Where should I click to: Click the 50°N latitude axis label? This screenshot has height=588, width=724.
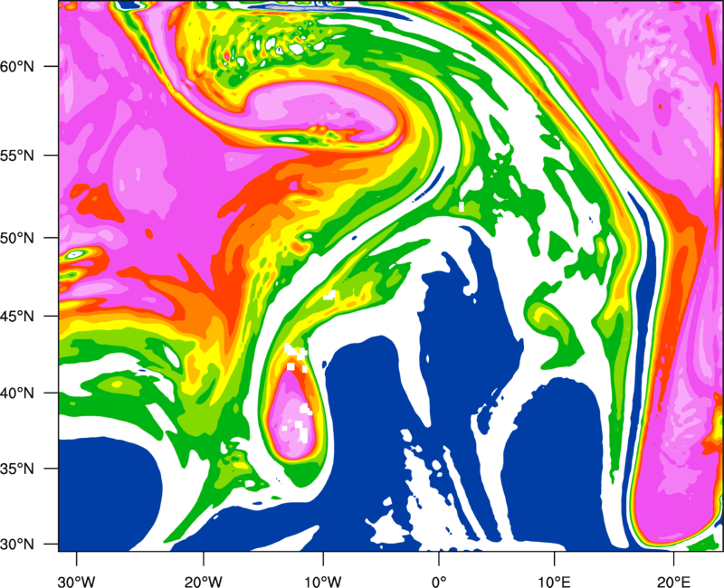[17, 238]
